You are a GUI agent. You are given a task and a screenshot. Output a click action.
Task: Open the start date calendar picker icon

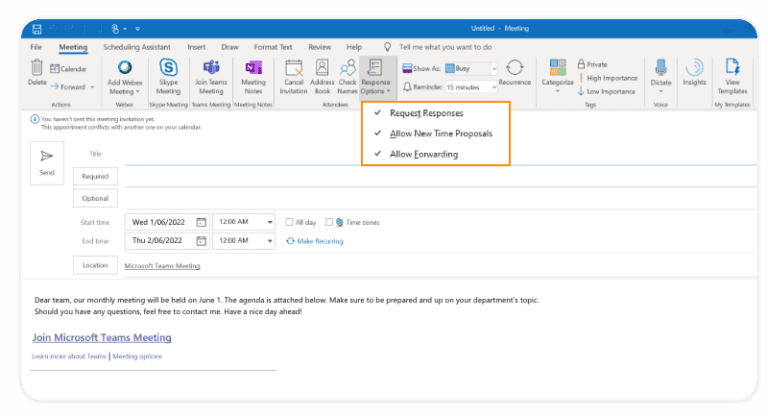click(201, 222)
